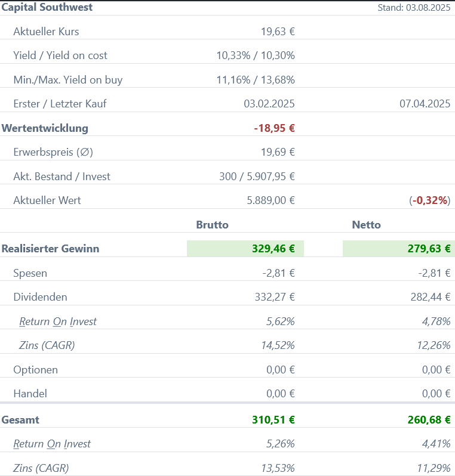Click the last purchase date 07.04.2025
455x476 pixels.
pyautogui.click(x=425, y=104)
